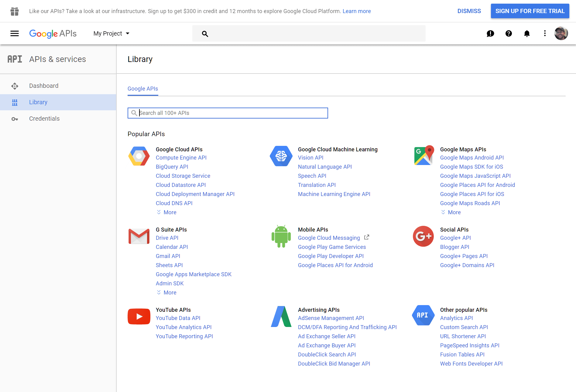Open Google Maps JavaScript API link
Screen dimensions: 576x392
[475, 176]
